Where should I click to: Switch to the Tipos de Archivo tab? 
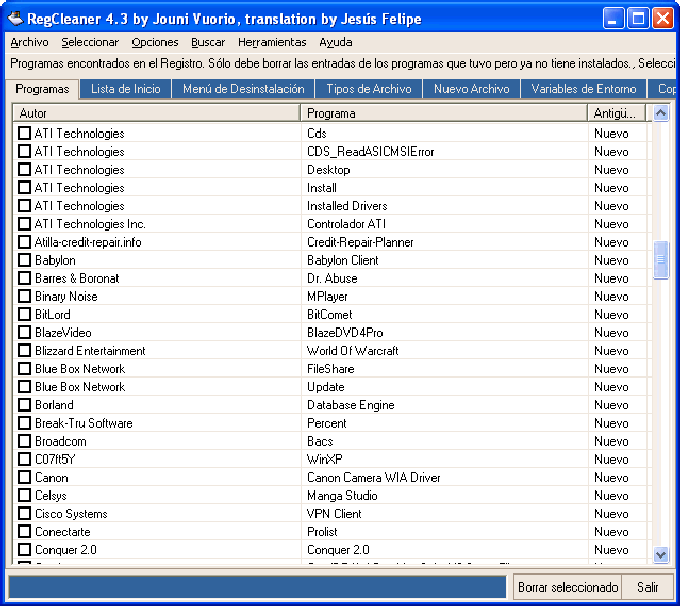pos(369,89)
